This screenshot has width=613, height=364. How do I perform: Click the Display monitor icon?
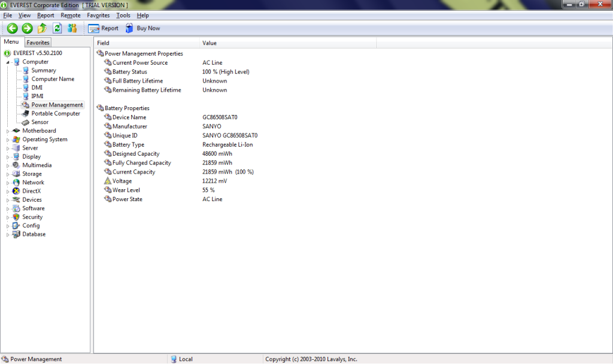(16, 156)
